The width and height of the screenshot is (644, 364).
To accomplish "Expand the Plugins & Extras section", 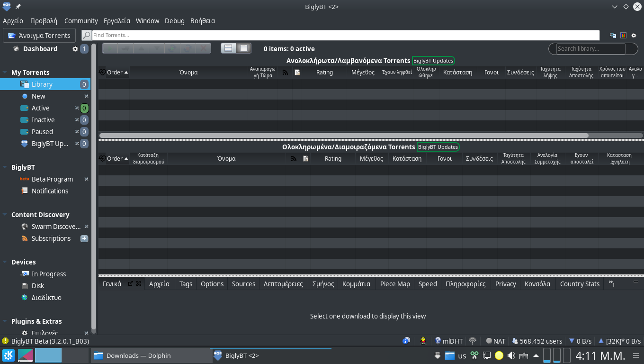I will [x=5, y=321].
